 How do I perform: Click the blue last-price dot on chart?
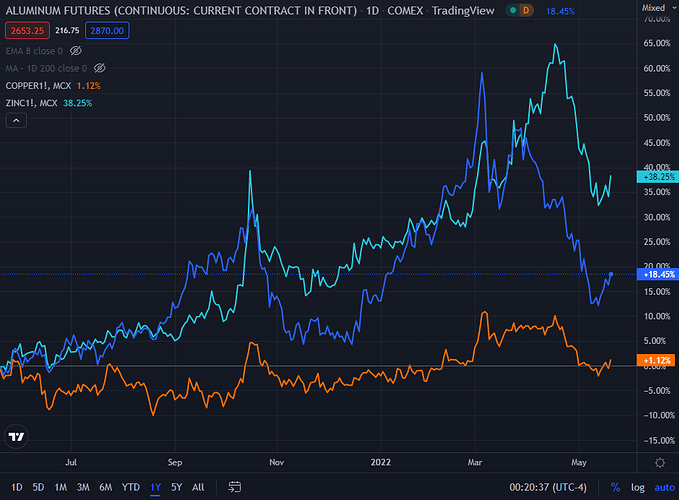point(611,274)
